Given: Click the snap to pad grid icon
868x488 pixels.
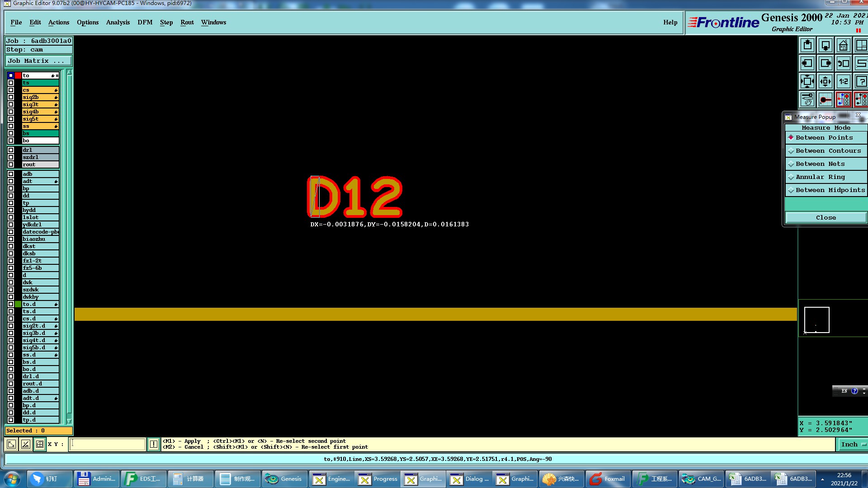Looking at the screenshot, I should coord(826,99).
